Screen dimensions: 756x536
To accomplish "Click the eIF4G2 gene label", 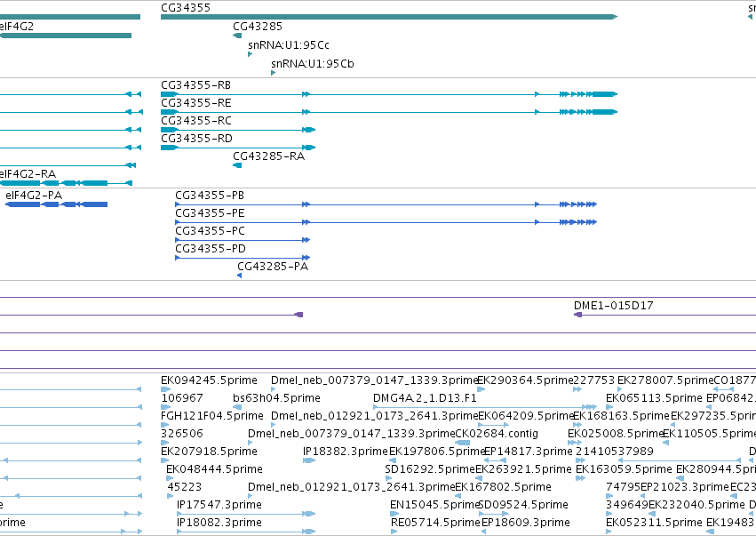I will coord(16,27).
